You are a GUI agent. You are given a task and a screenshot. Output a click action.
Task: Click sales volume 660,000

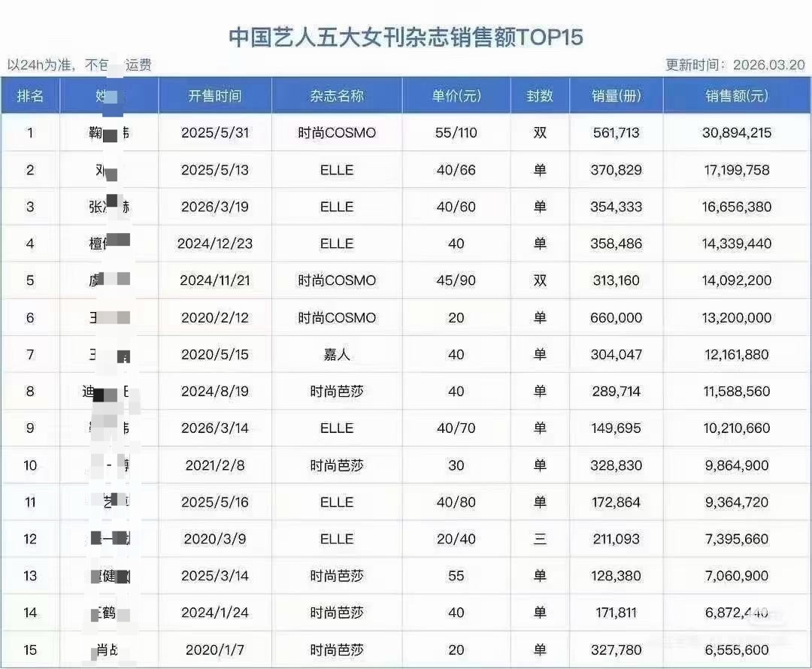click(617, 317)
